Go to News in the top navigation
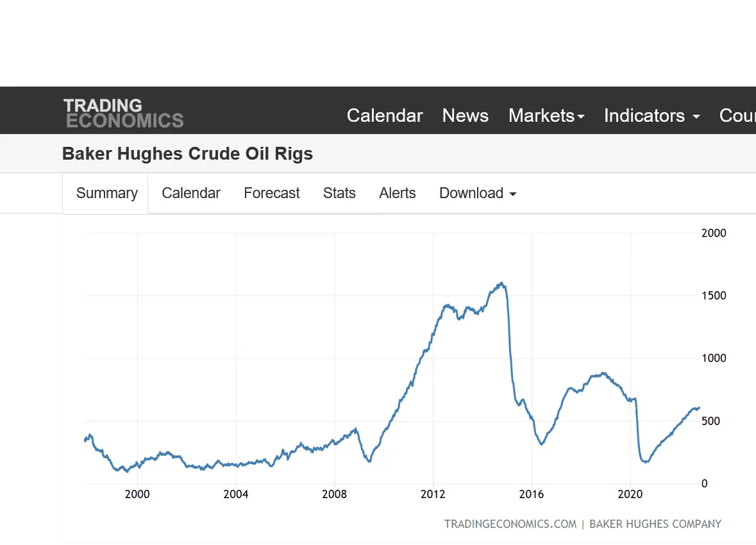Image resolution: width=756 pixels, height=545 pixels. [x=465, y=115]
